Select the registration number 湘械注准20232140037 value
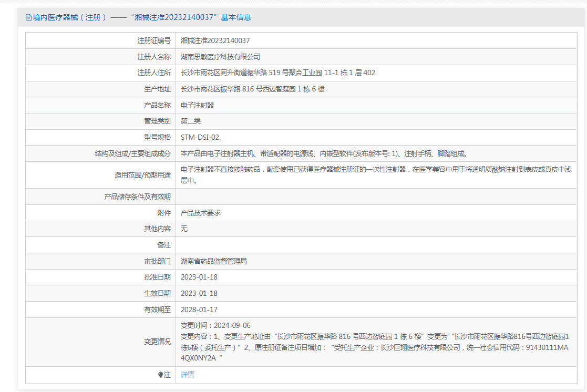Screen dimensions: 587x392 coord(215,40)
